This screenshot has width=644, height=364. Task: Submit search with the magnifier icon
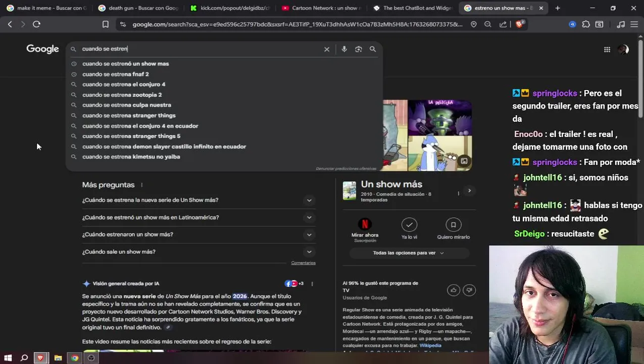coord(373,49)
